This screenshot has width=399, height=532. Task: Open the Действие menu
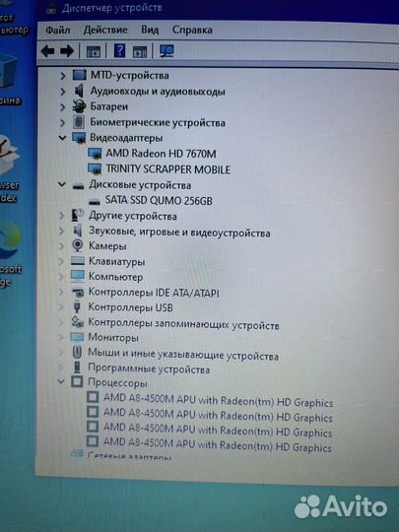coord(105,30)
